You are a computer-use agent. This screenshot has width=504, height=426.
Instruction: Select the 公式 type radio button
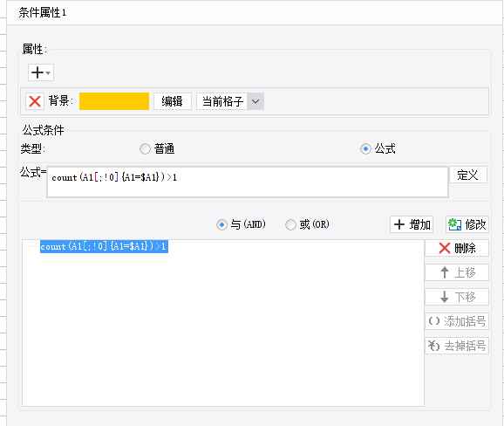tap(365, 149)
